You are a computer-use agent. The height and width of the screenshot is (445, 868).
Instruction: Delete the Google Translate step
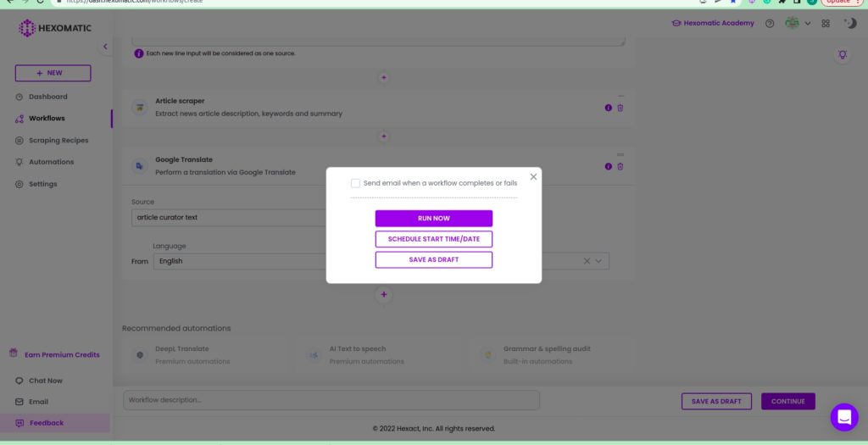[x=620, y=167]
